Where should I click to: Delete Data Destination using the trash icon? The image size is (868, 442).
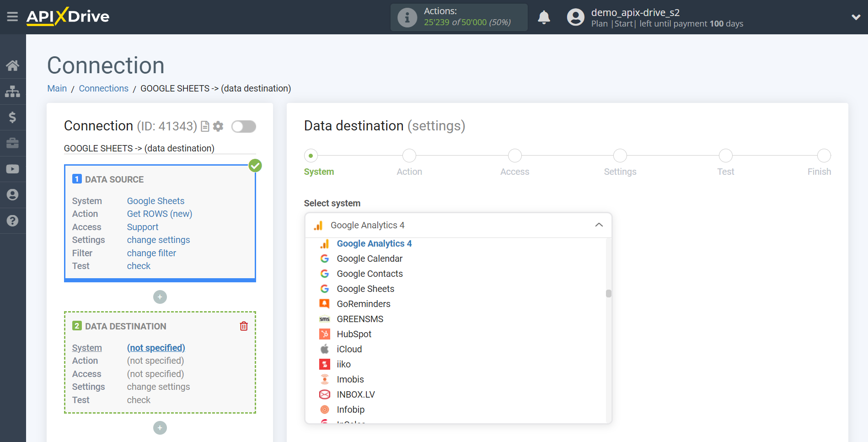coord(244,326)
